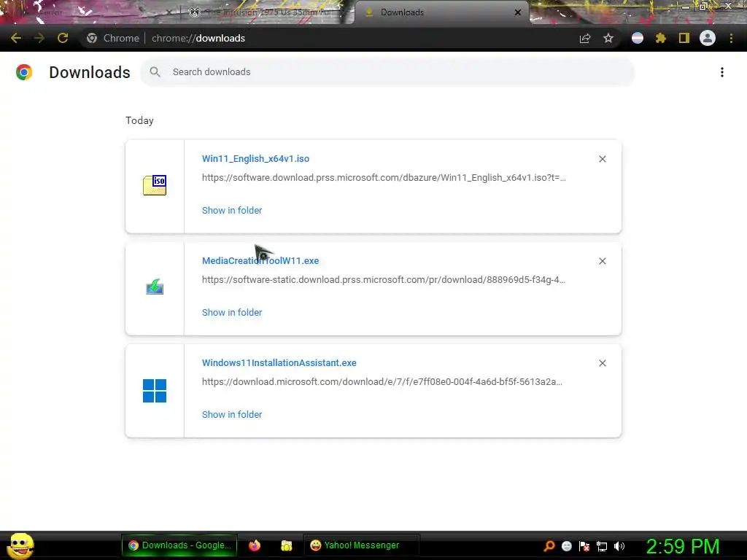This screenshot has height=560, width=747.
Task: Open the striped flag extension icon
Action: 638,38
